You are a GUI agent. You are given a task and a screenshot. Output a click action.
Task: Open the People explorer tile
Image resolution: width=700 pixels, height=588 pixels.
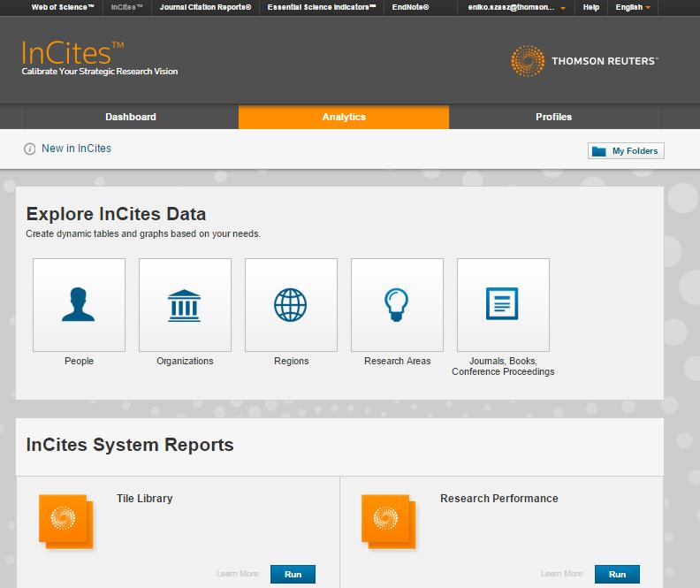79,305
